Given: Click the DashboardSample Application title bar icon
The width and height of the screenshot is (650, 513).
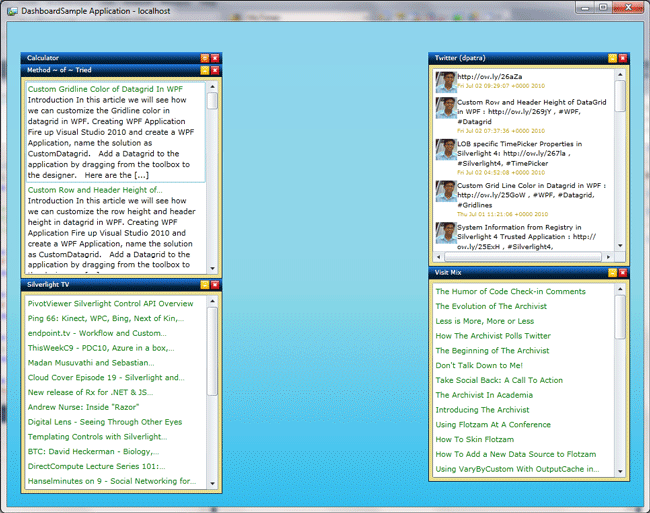Looking at the screenshot, I should (12, 11).
